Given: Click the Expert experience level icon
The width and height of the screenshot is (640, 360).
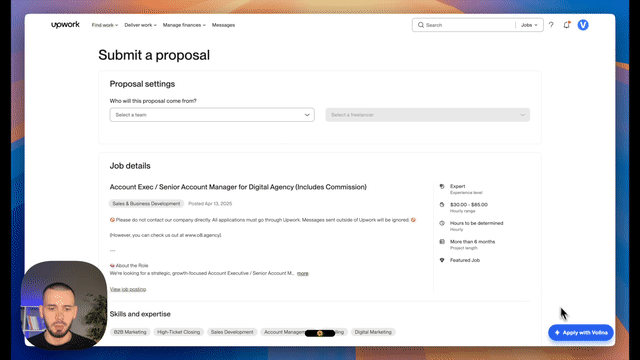Looking at the screenshot, I should pyautogui.click(x=442, y=186).
